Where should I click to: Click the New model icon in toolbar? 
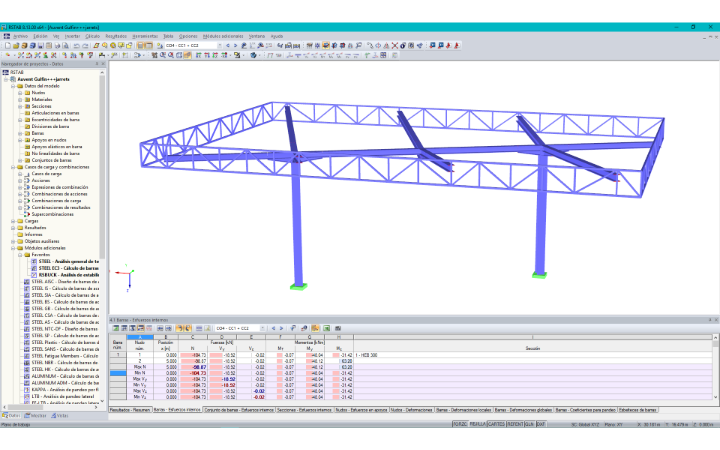point(8,45)
